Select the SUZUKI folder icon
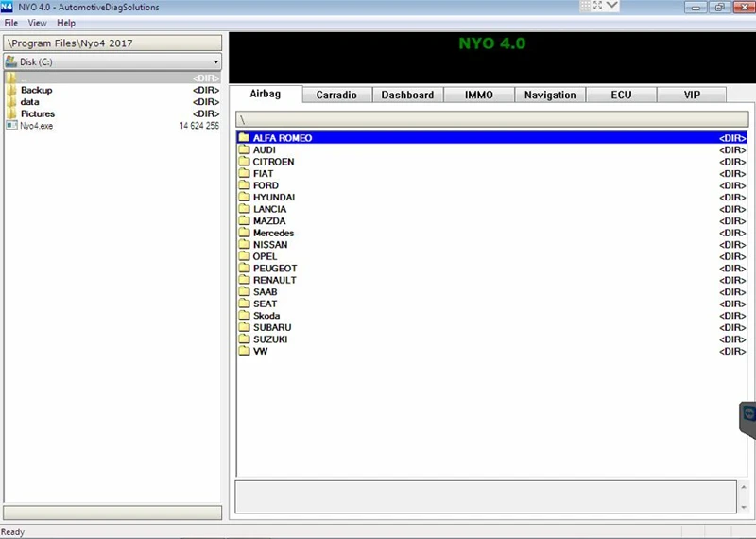 pos(244,339)
